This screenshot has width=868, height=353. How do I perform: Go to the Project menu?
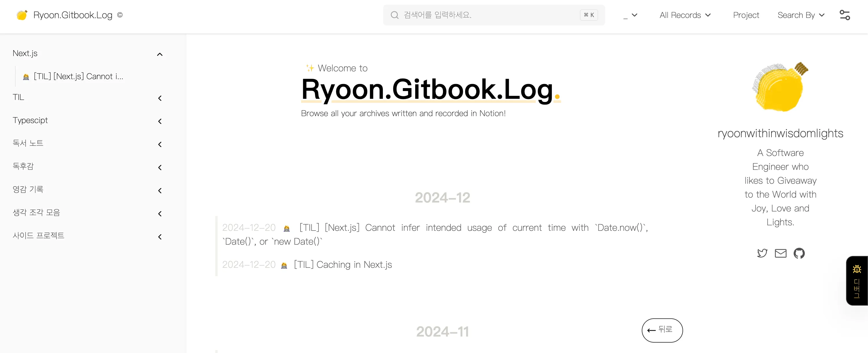[x=746, y=15]
